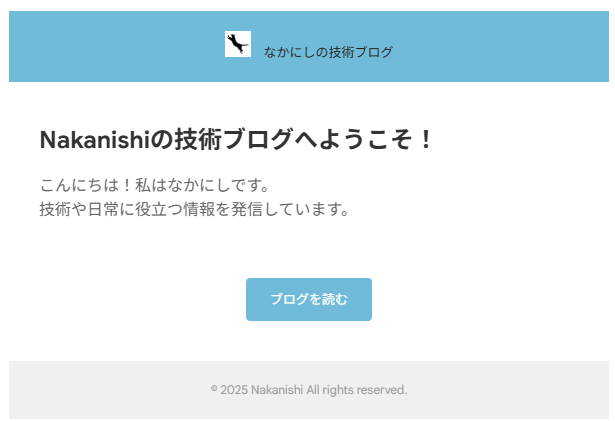Click the year 2025 in the footer
The image size is (615, 421).
[x=234, y=390]
